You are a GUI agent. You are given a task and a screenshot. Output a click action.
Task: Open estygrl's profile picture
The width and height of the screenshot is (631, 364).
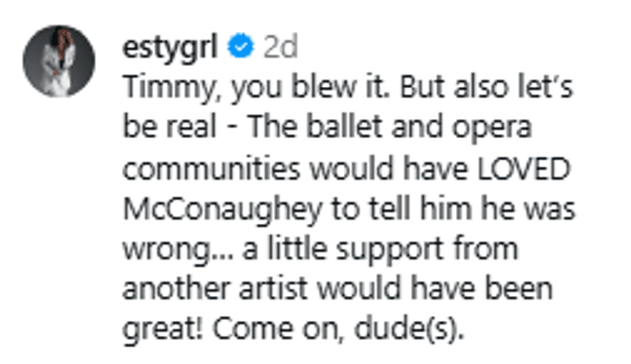(x=59, y=62)
